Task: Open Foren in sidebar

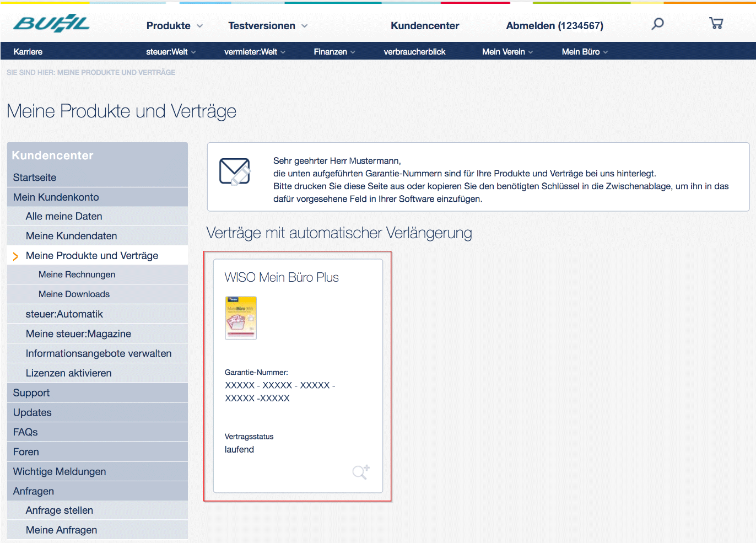Action: [x=98, y=452]
